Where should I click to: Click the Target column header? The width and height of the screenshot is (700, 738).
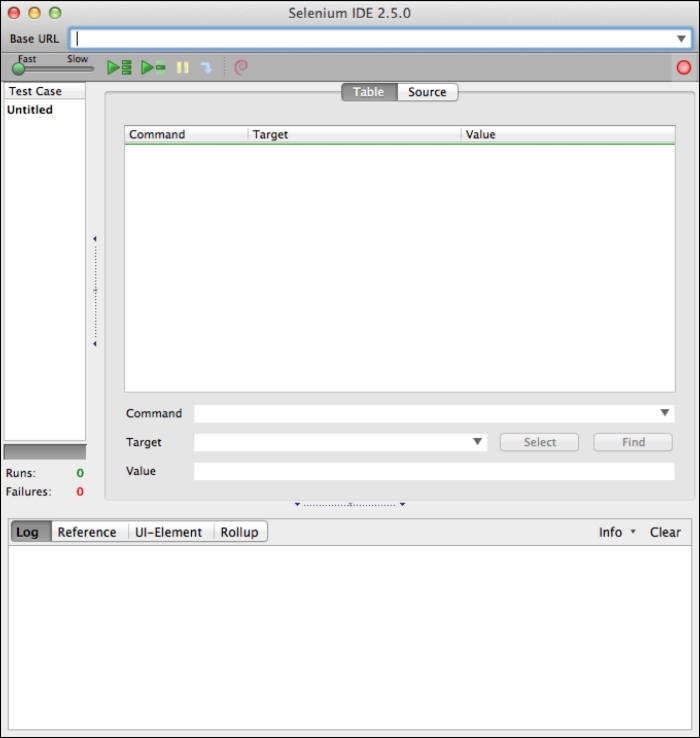pyautogui.click(x=354, y=134)
